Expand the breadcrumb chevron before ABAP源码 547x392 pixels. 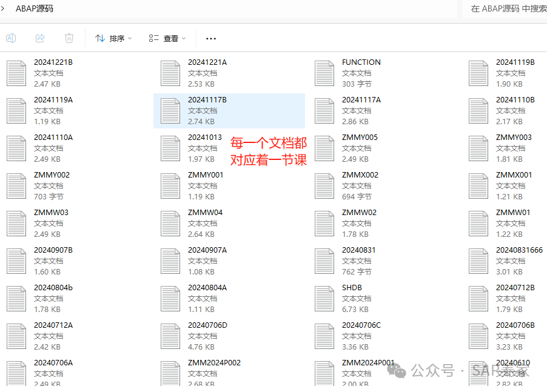(x=3, y=8)
